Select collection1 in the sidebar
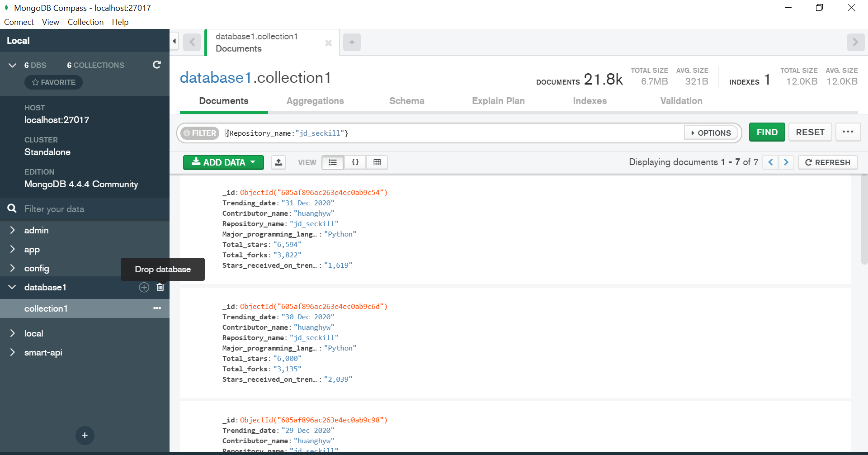Viewport: 868px width, 455px height. [85, 308]
